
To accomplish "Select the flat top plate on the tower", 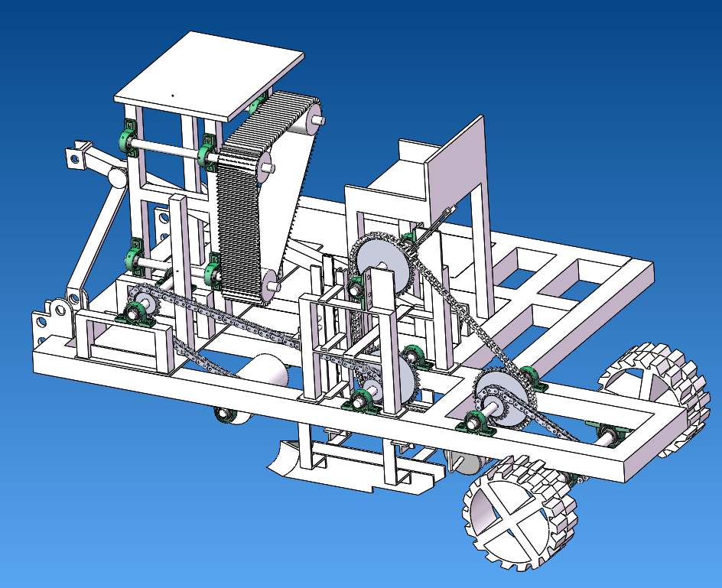I will click(209, 76).
